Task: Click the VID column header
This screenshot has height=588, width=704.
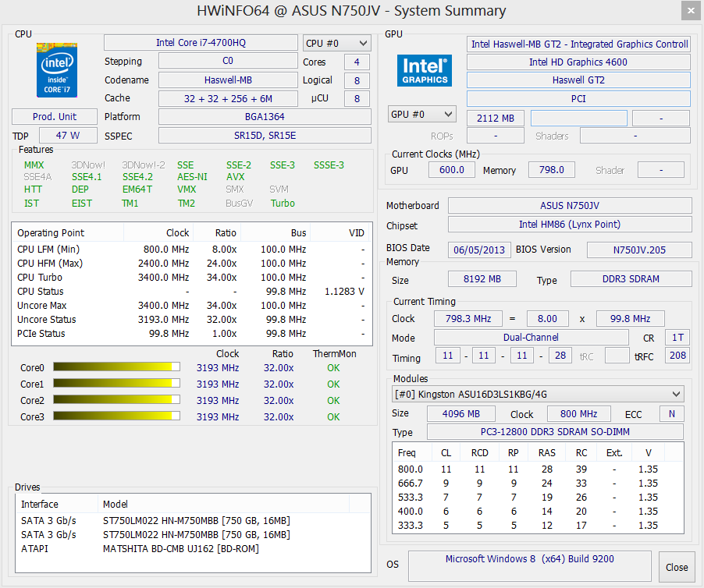Action: coord(340,232)
